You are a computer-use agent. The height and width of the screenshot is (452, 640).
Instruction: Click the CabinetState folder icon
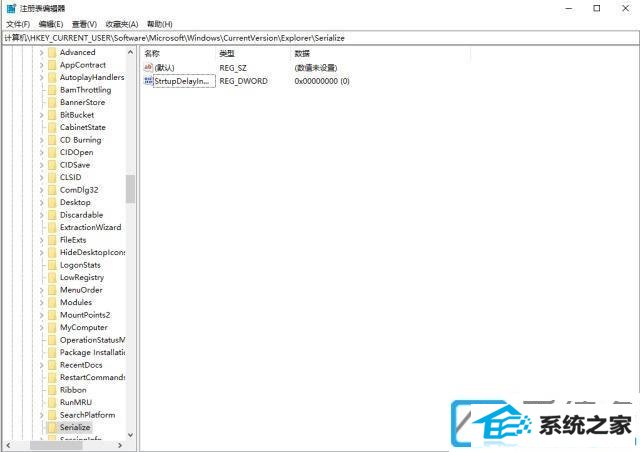pos(52,127)
